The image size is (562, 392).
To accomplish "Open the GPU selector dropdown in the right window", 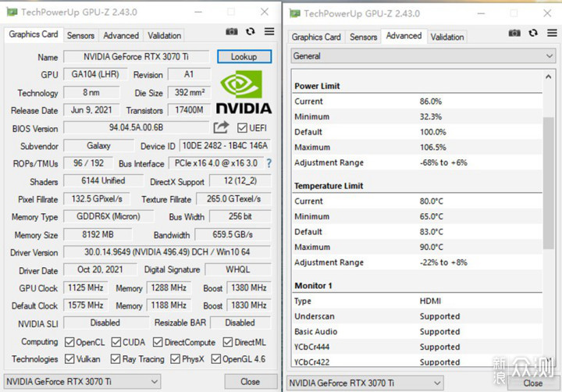I will 365,383.
